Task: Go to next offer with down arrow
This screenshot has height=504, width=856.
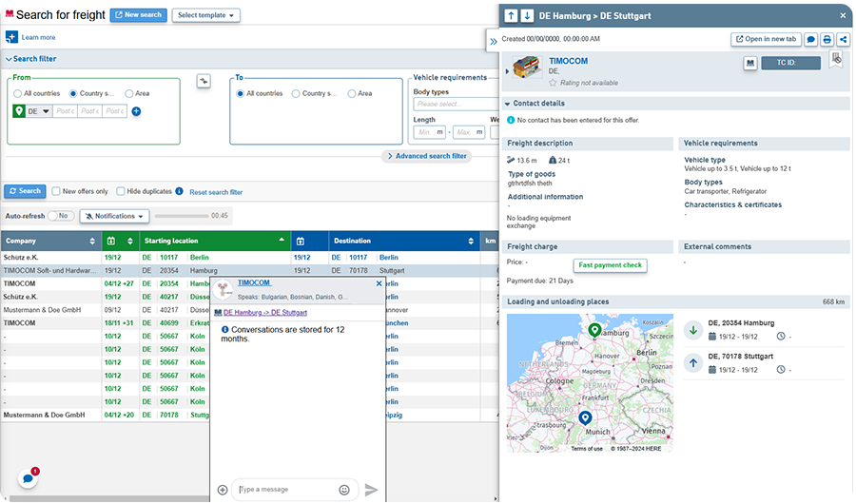Action: 526,15
